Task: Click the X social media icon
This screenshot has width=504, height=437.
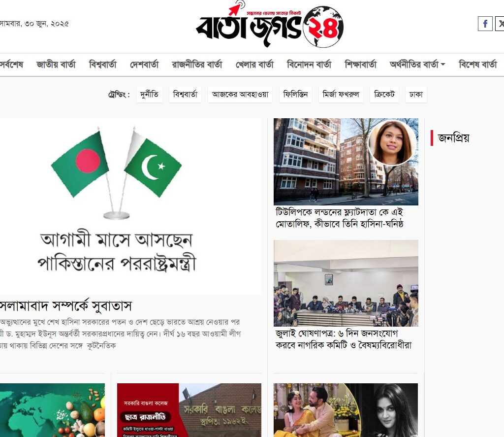Action: pyautogui.click(x=500, y=24)
